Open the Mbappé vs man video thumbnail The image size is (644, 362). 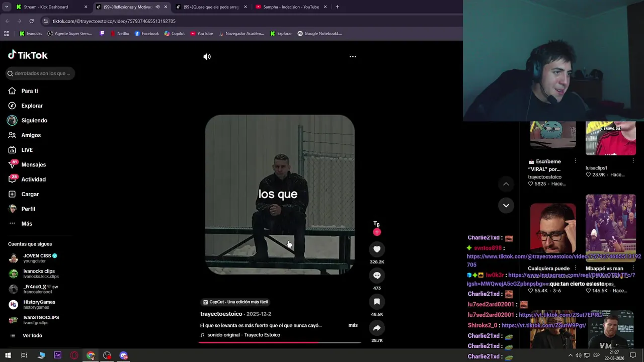(610, 227)
